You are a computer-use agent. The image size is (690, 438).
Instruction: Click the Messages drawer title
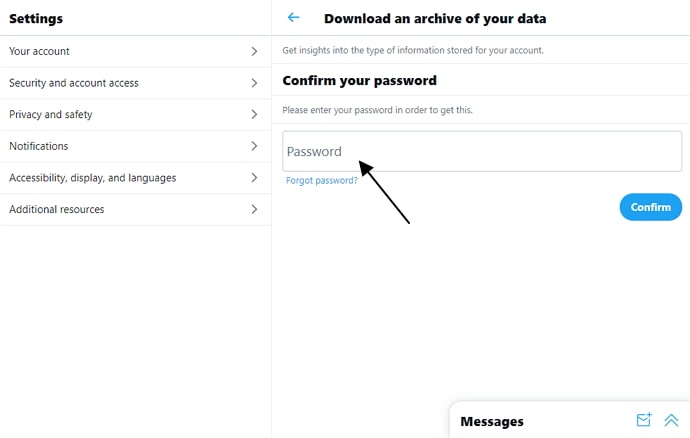click(x=492, y=421)
